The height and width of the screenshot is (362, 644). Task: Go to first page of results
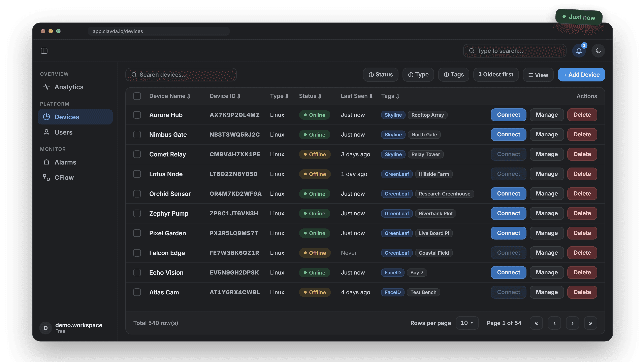tap(536, 323)
